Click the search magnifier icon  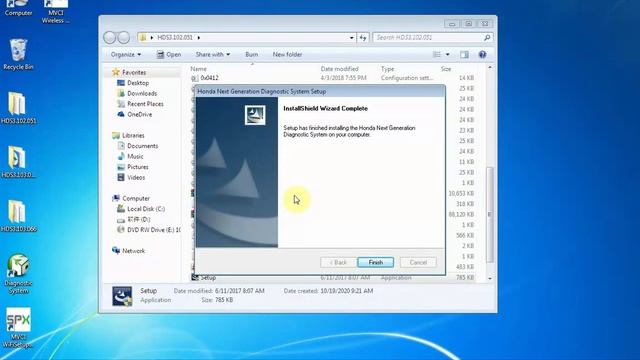(487, 38)
